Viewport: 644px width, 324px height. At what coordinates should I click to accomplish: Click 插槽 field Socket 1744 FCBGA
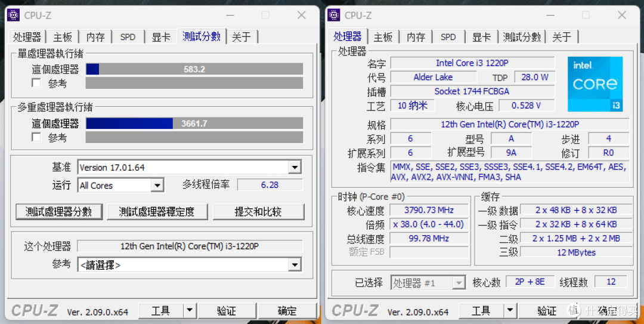(472, 91)
